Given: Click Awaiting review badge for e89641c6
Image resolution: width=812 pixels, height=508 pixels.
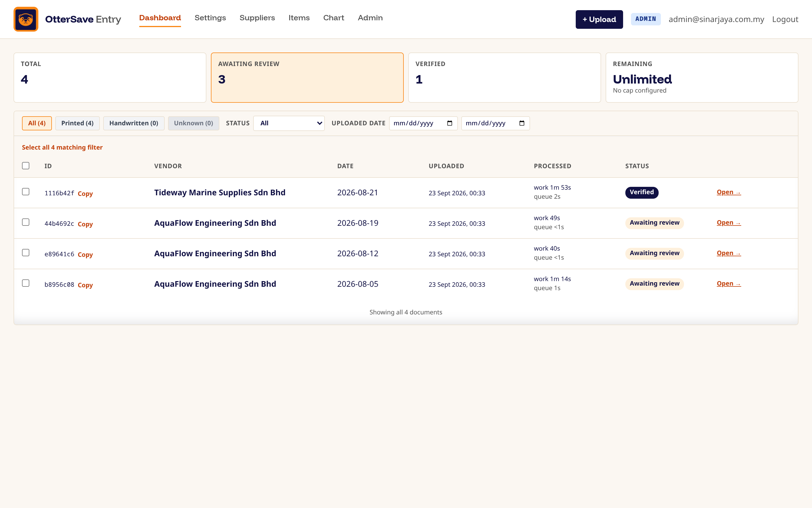Looking at the screenshot, I should (x=654, y=254).
